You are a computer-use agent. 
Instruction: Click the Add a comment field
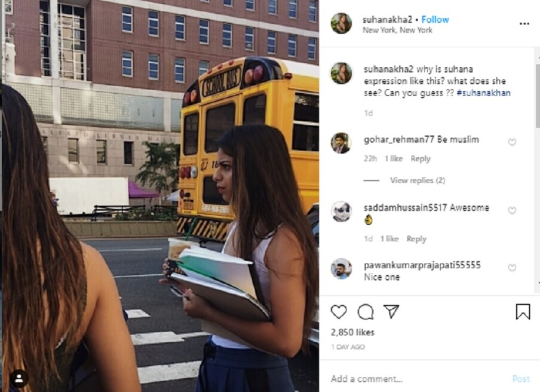(x=417, y=379)
